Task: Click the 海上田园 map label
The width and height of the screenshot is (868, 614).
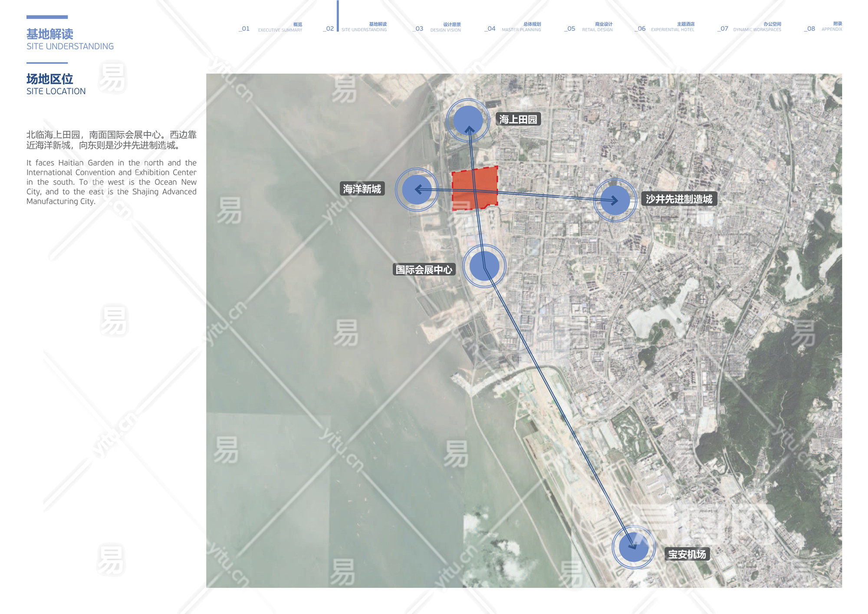Action: (518, 119)
